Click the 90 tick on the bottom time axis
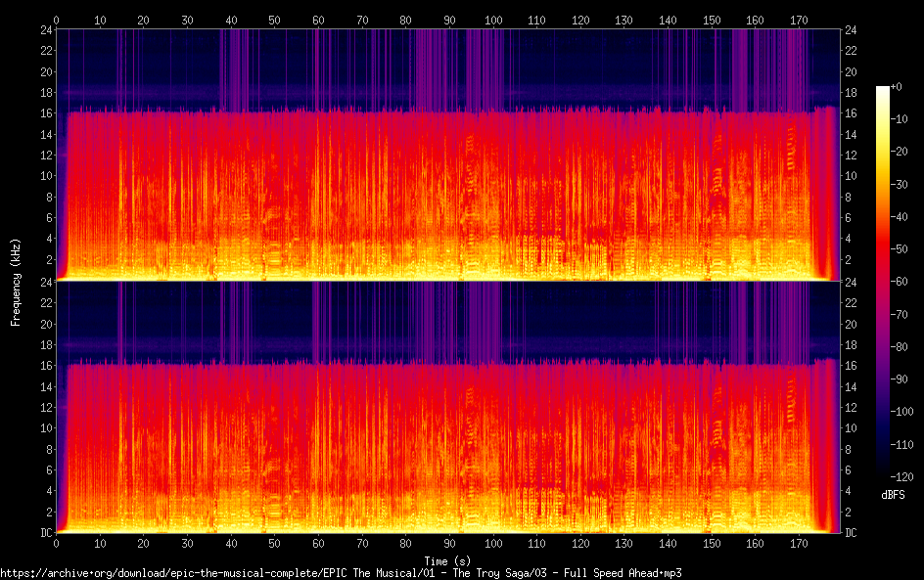This screenshot has width=924, height=580. pos(449,544)
